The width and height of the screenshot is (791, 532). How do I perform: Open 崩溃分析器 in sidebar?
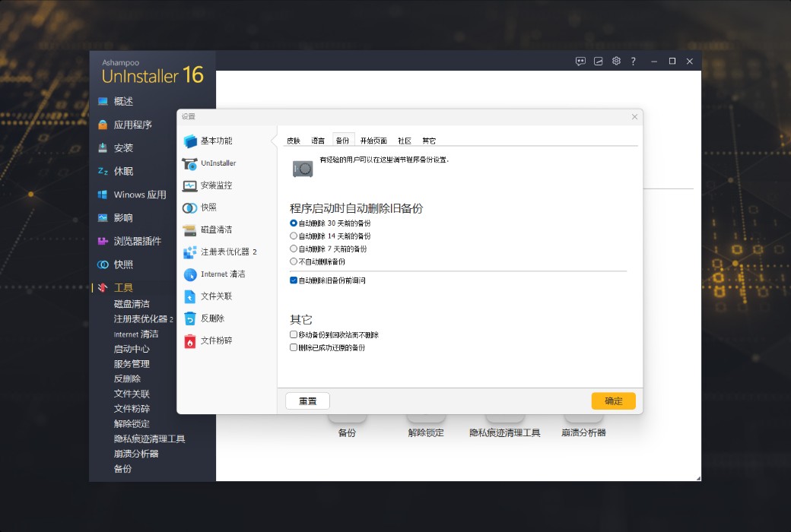[136, 454]
